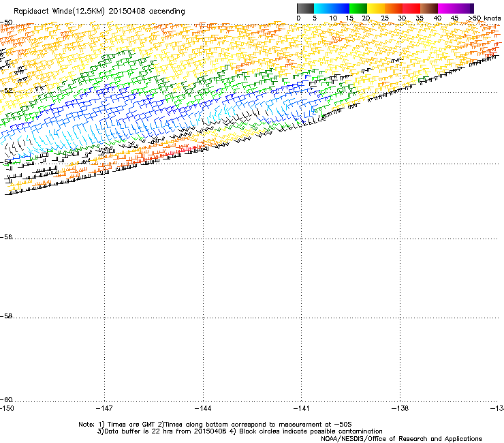Click the 'NOAA/NESDIS/Office of Research and Applications' credit
Image resolution: width=504 pixels, height=443 pixels.
(x=401, y=439)
